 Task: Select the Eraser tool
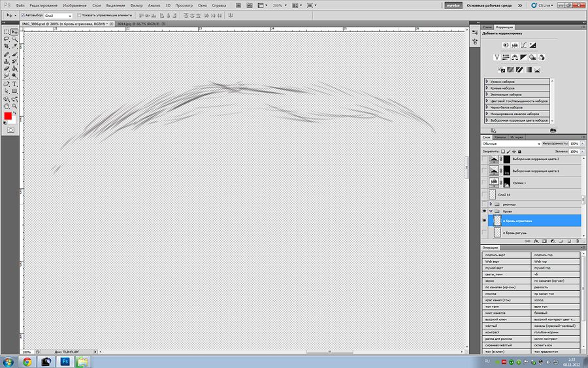pyautogui.click(x=7, y=69)
